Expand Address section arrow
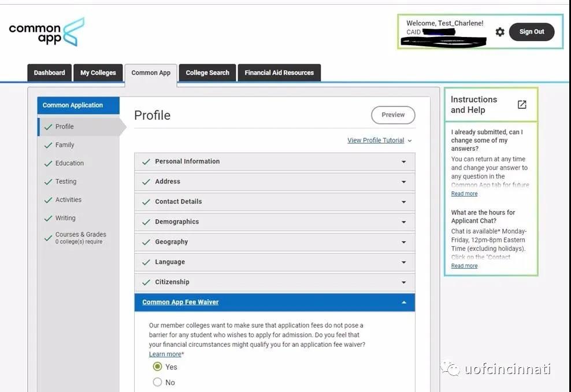Viewport: 571px width, 392px height. point(403,182)
